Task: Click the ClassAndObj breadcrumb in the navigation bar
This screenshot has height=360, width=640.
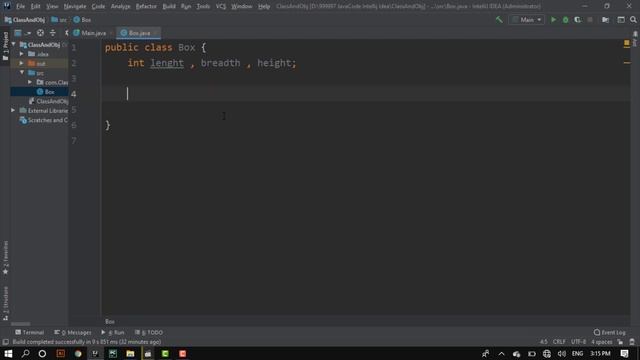Action: (x=24, y=20)
